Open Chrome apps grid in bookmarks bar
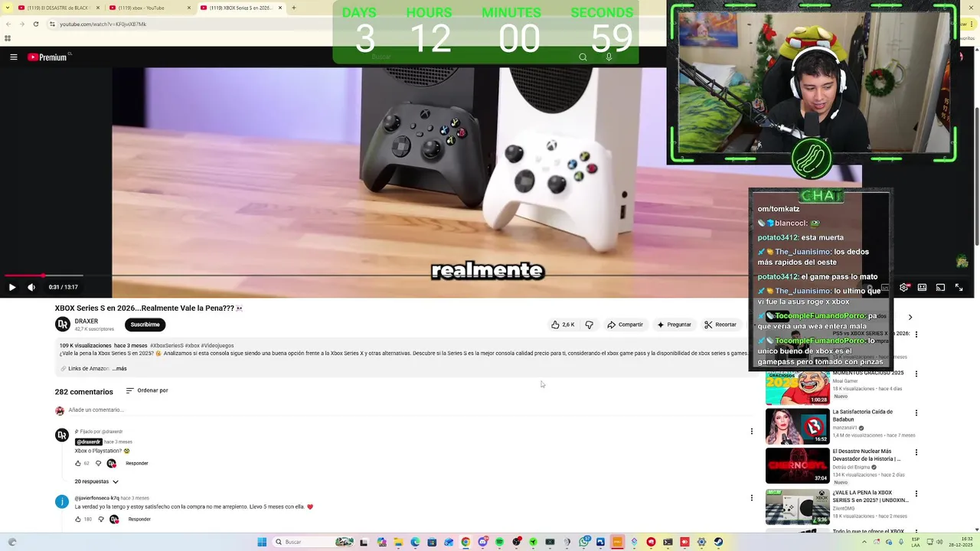The width and height of the screenshot is (980, 551). [x=8, y=38]
